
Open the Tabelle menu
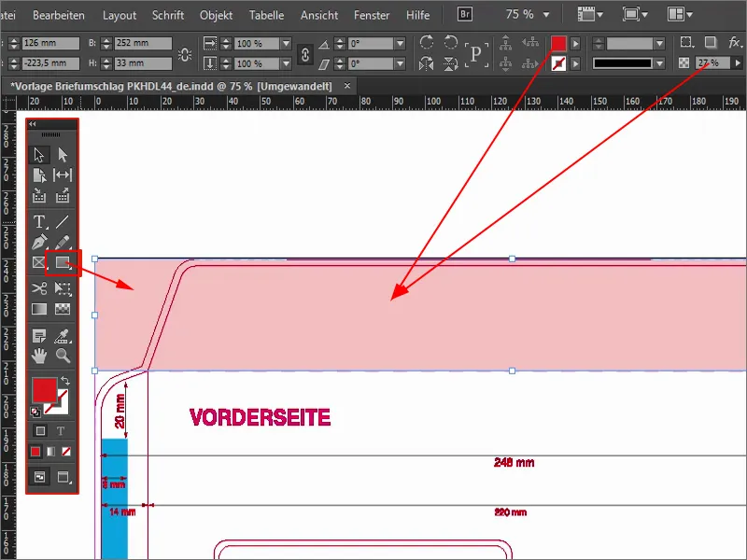click(x=266, y=15)
